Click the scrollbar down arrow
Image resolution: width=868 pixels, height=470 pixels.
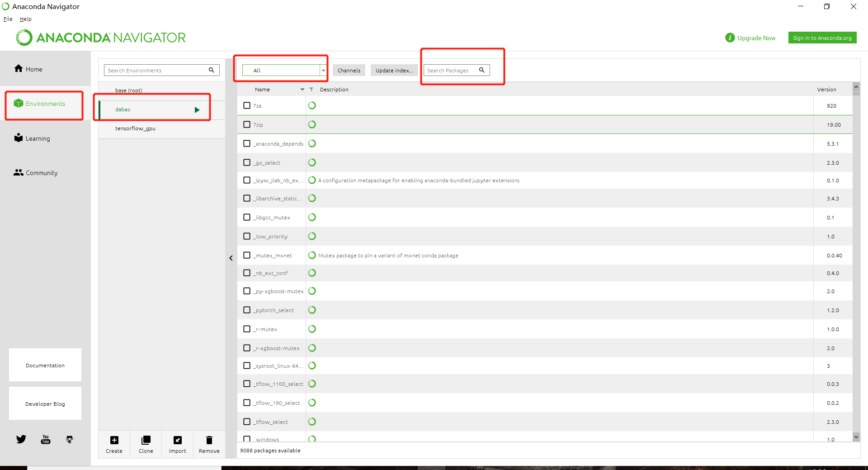(x=856, y=437)
